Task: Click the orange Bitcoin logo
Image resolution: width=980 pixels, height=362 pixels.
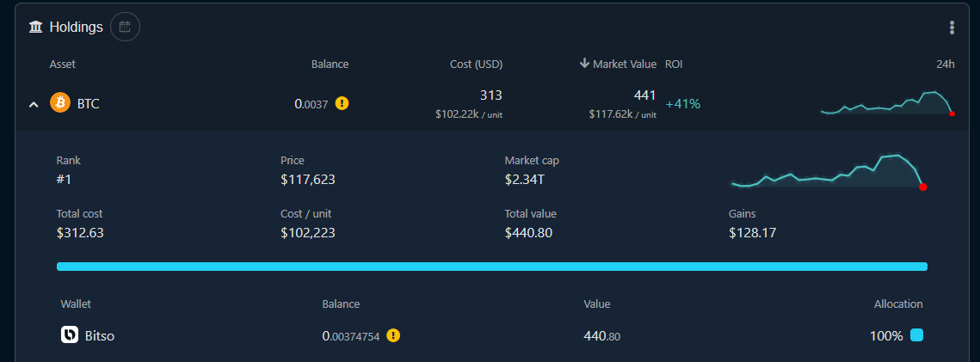Action: [60, 103]
